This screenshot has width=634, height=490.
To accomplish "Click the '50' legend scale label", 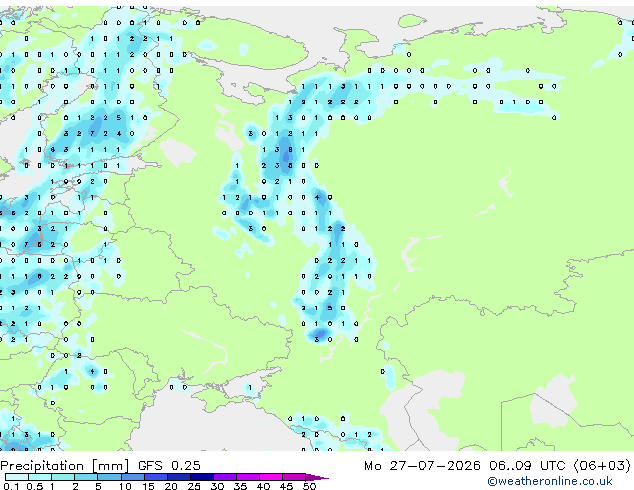I will pyautogui.click(x=310, y=486).
